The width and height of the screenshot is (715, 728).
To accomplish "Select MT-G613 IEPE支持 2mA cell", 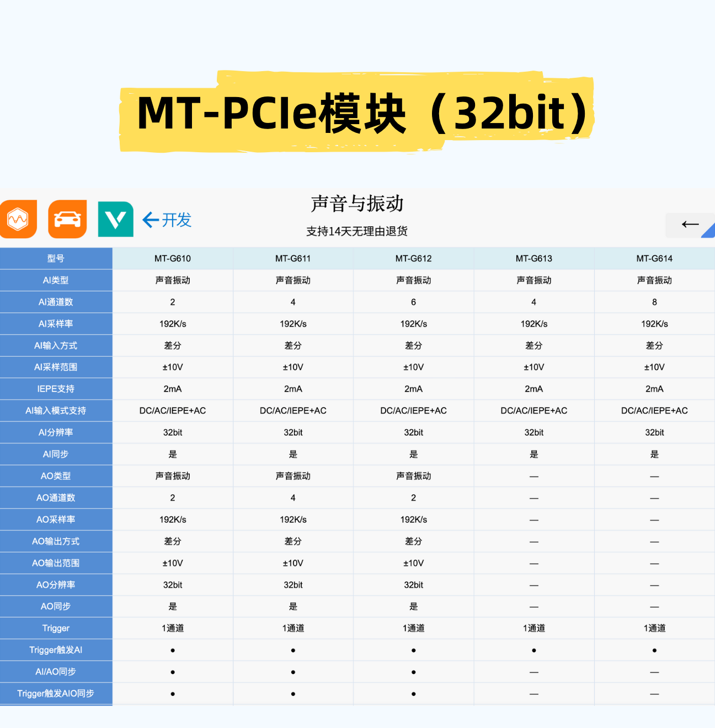I will [534, 389].
